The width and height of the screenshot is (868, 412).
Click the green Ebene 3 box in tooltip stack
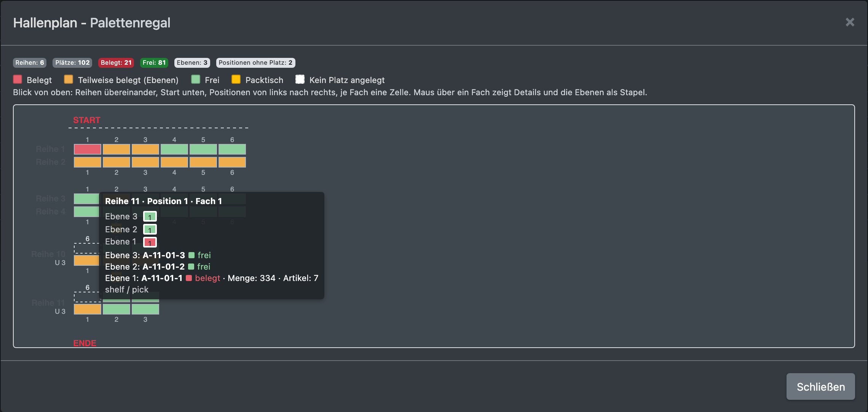click(150, 217)
